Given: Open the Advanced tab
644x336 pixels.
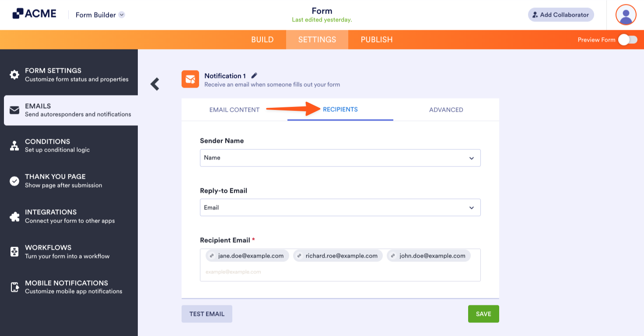Looking at the screenshot, I should [x=446, y=110].
